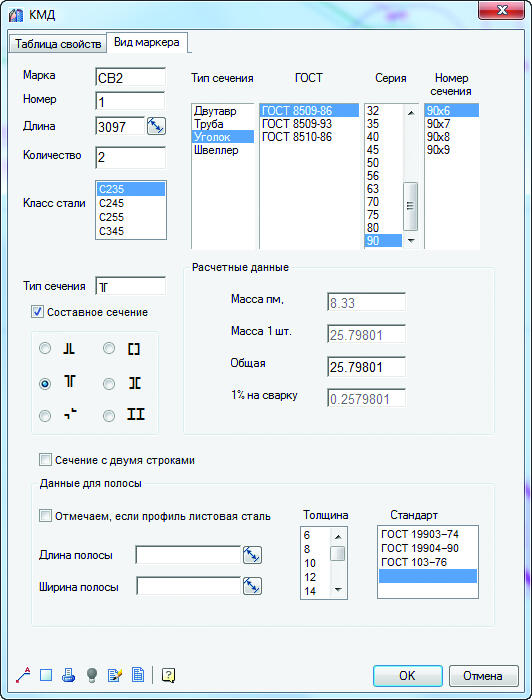The width and height of the screenshot is (532, 700).
Task: Click up arrow of Толщина list scrollbar
Action: [338, 537]
